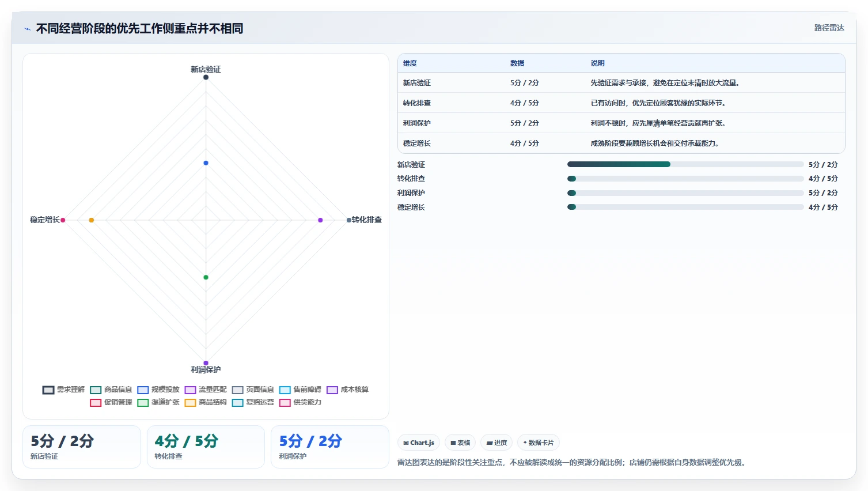Image resolution: width=868 pixels, height=491 pixels.
Task: Click the blue data point on the 新店验证 axis
Action: coord(206,163)
